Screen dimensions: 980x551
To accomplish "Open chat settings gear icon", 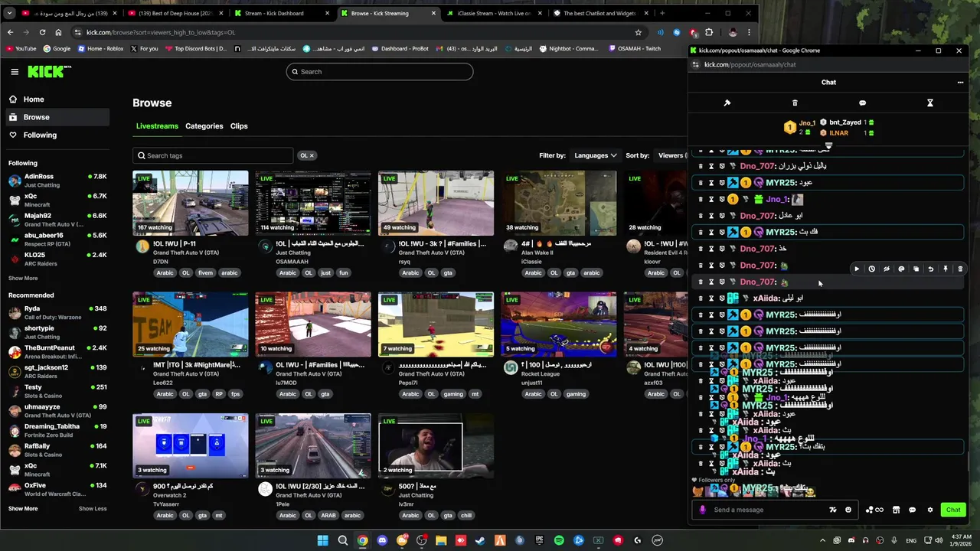I will point(930,510).
